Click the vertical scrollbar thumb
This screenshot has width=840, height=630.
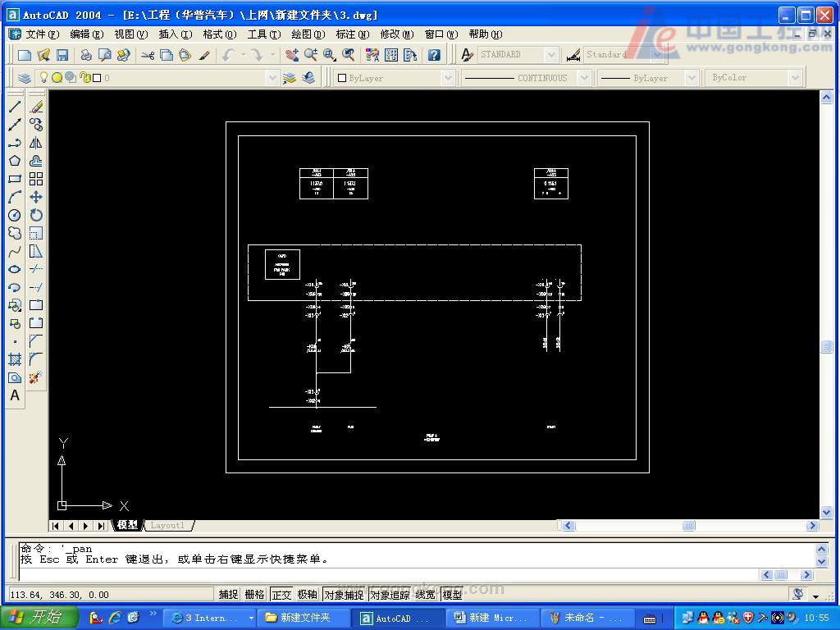coord(826,347)
